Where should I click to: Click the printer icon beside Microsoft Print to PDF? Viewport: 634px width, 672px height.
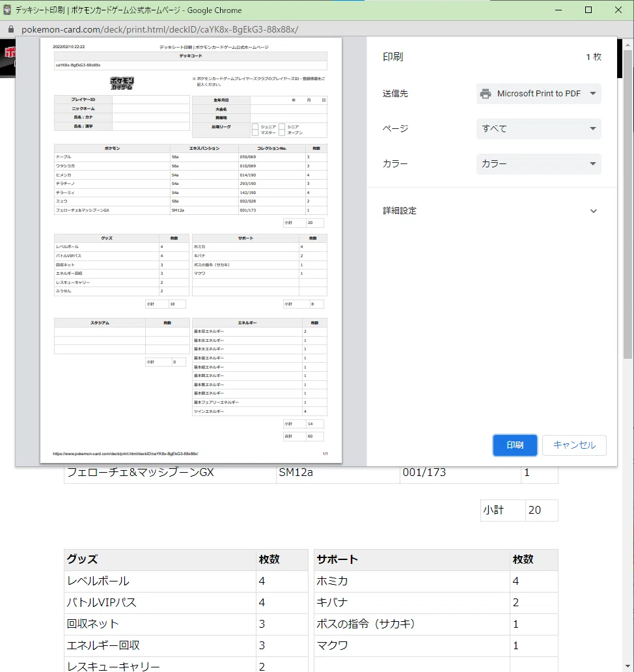(486, 93)
